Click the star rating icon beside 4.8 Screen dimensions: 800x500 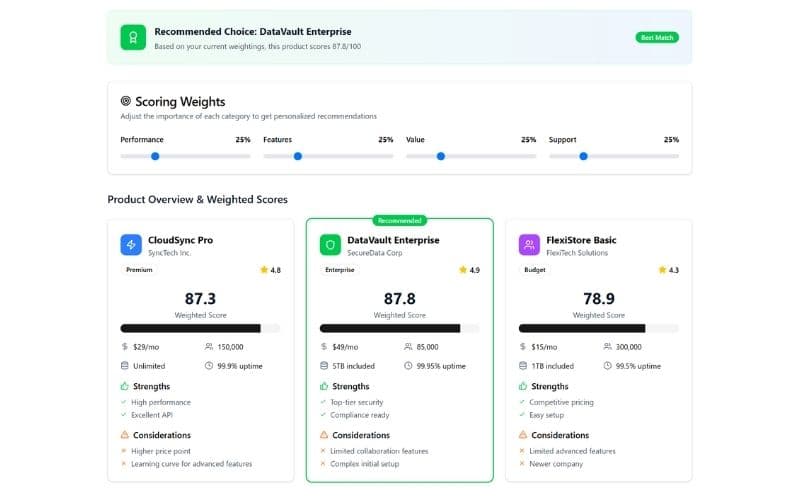pos(264,270)
